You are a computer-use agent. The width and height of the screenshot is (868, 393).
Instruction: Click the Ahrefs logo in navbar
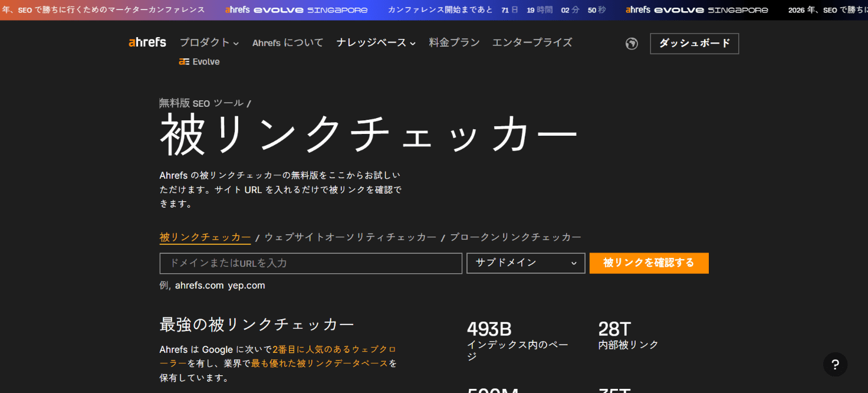click(147, 42)
